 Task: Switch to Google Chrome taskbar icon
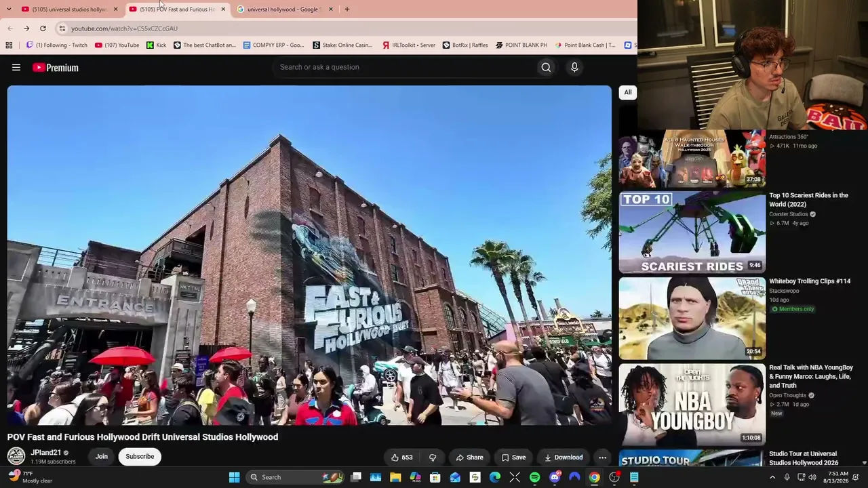(x=594, y=477)
